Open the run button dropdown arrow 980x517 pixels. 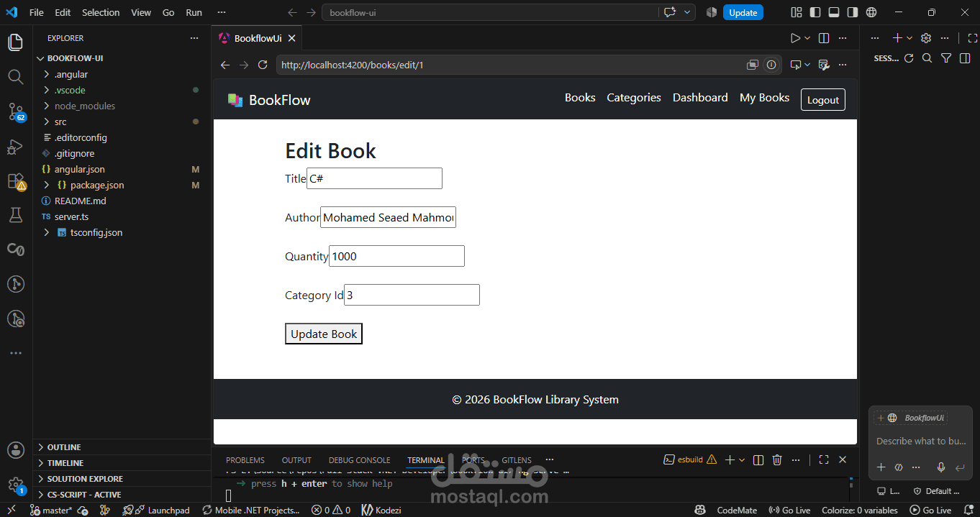(807, 38)
